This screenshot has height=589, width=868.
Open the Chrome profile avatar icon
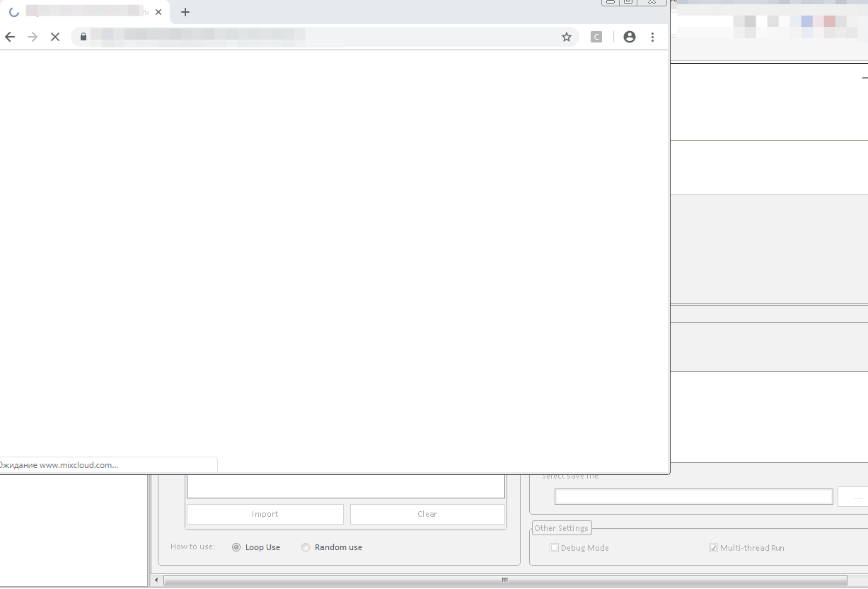[x=629, y=37]
